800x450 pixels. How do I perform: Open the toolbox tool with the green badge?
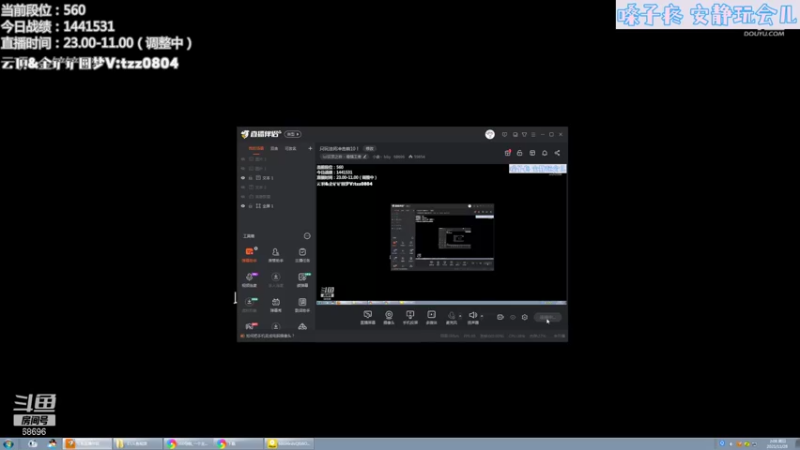pyautogui.click(x=302, y=280)
